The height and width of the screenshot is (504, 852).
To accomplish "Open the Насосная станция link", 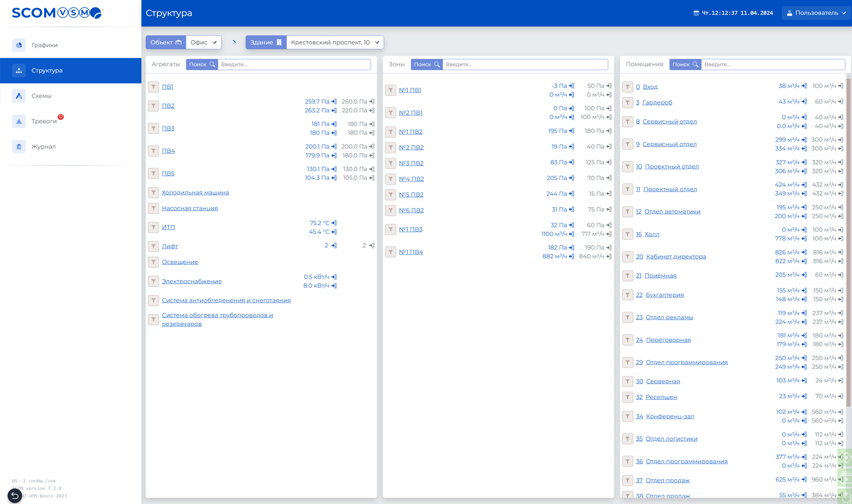I will tap(190, 208).
